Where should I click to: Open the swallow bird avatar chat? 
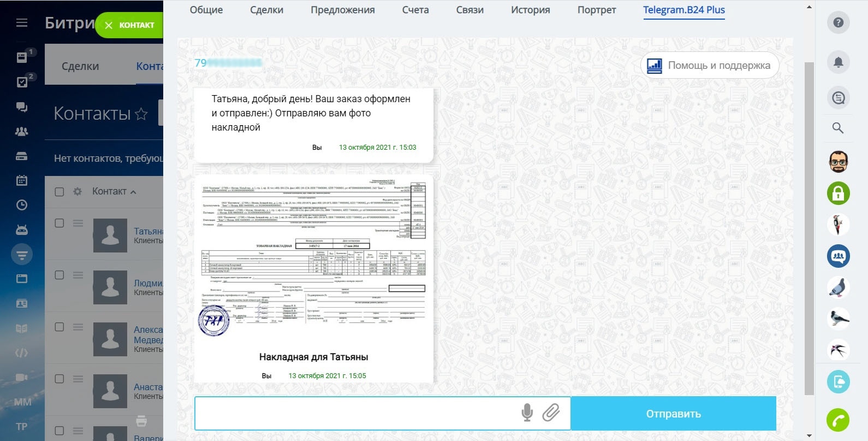tap(839, 350)
